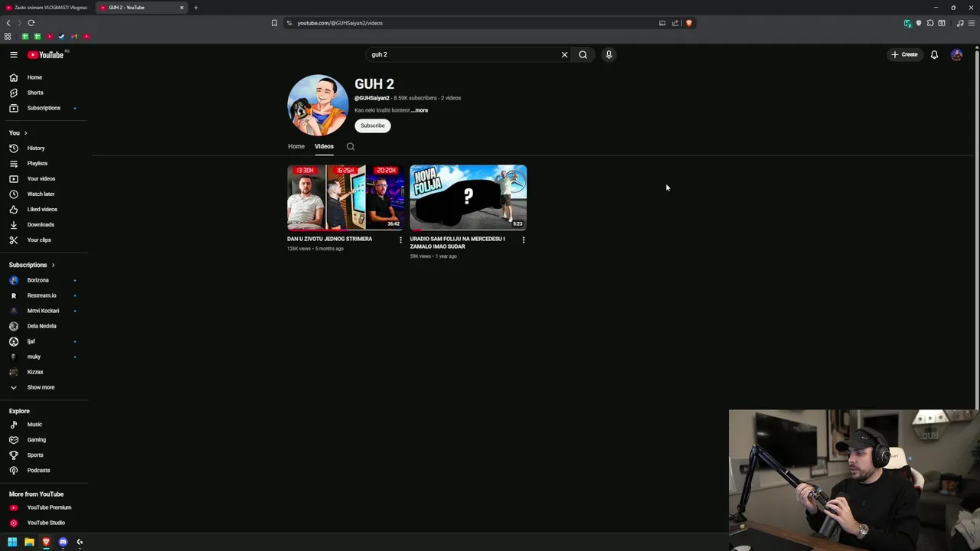The height and width of the screenshot is (551, 980).
Task: Switch to the Zasto snimam VLOGMAS browser tab
Action: point(46,8)
